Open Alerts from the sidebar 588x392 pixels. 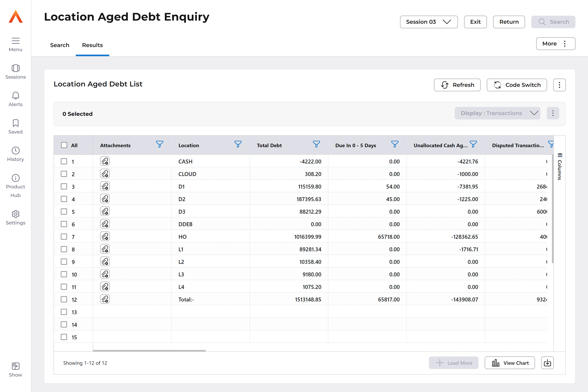click(15, 99)
